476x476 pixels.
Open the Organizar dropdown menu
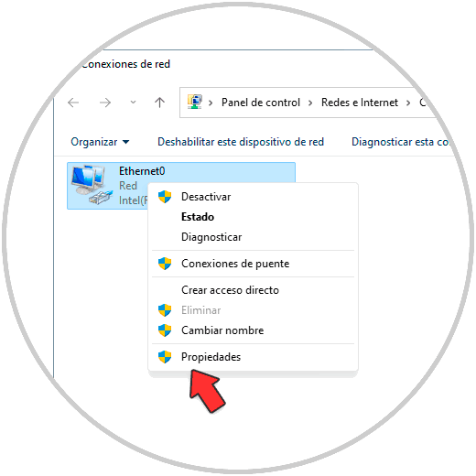(100, 142)
